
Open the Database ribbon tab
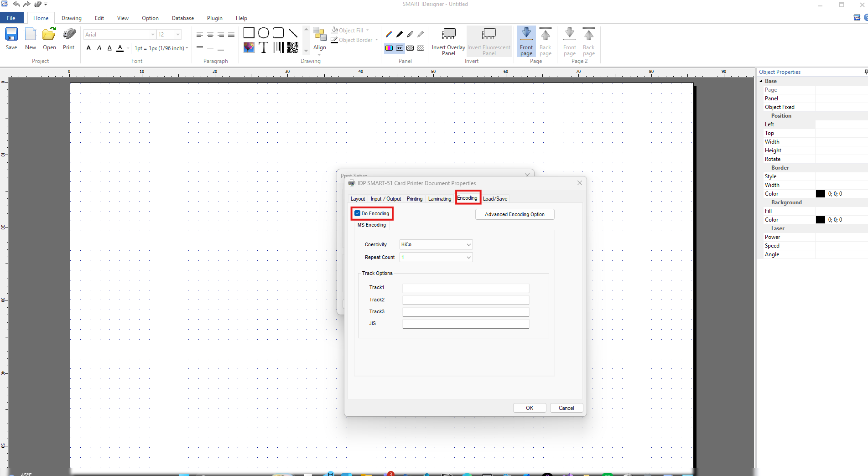(183, 18)
